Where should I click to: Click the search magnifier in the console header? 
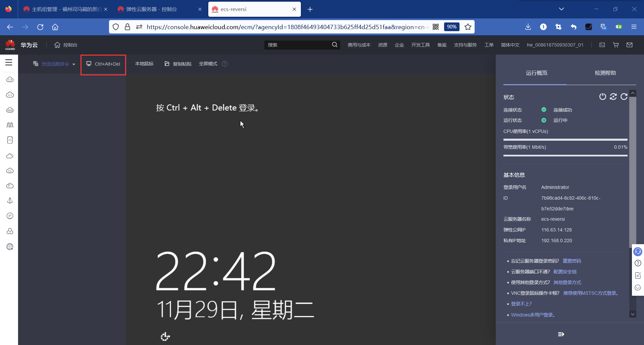(x=334, y=45)
